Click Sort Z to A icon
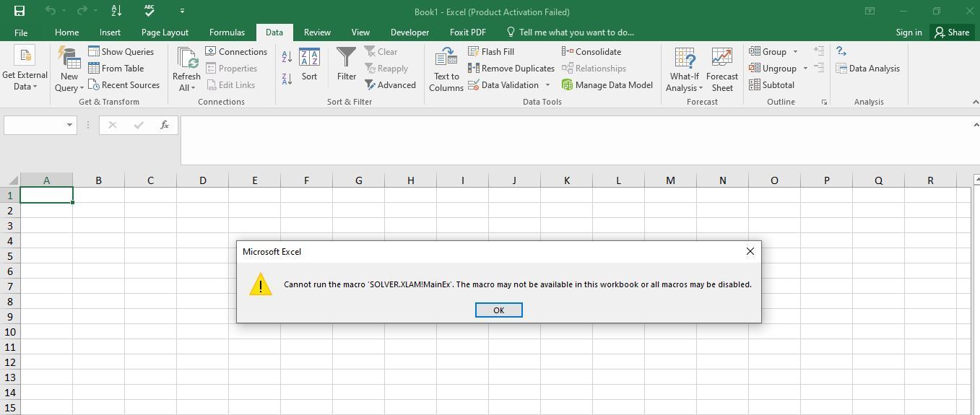 coord(287,79)
